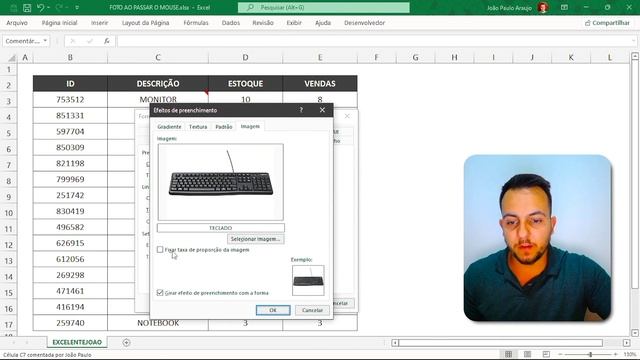This screenshot has width=640, height=360.
Task: Click Normal view icon in status bar
Action: tap(509, 354)
